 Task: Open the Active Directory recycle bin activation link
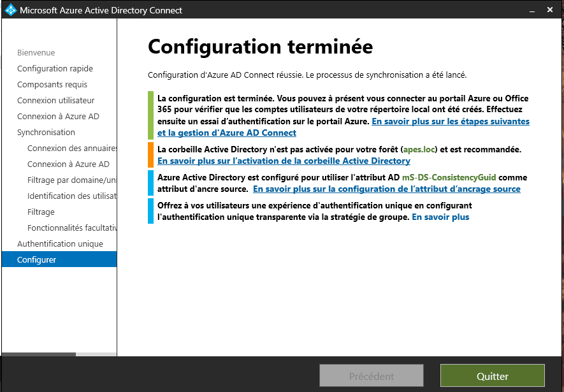284,161
